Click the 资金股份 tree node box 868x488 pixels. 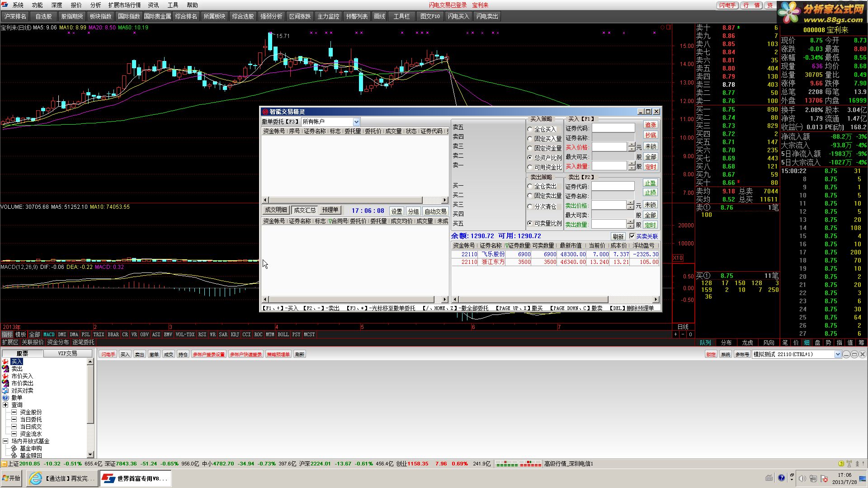[14, 412]
